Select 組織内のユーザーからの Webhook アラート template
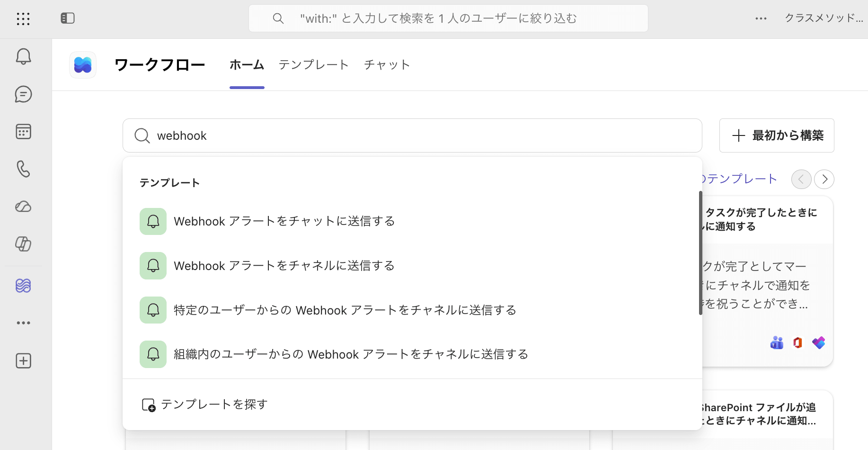This screenshot has height=450, width=868. click(x=412, y=354)
